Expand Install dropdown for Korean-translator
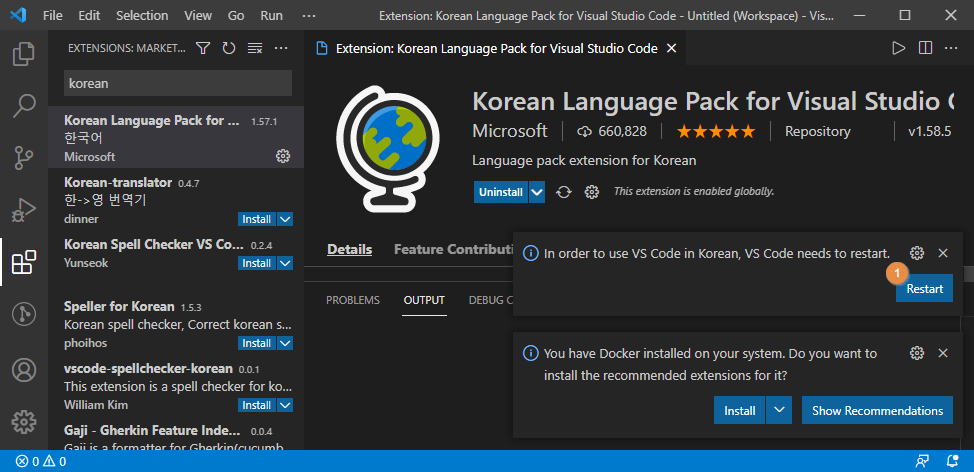 click(285, 219)
